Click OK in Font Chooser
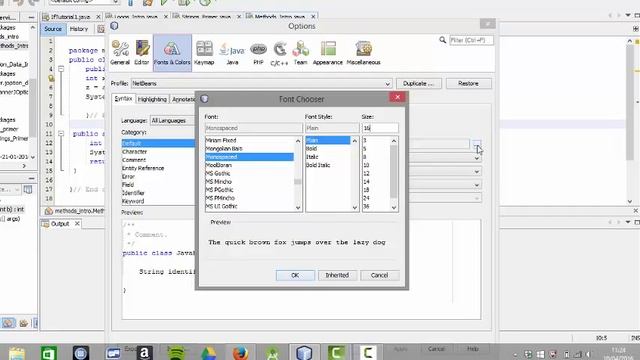Image resolution: width=640 pixels, height=360 pixels. (295, 276)
